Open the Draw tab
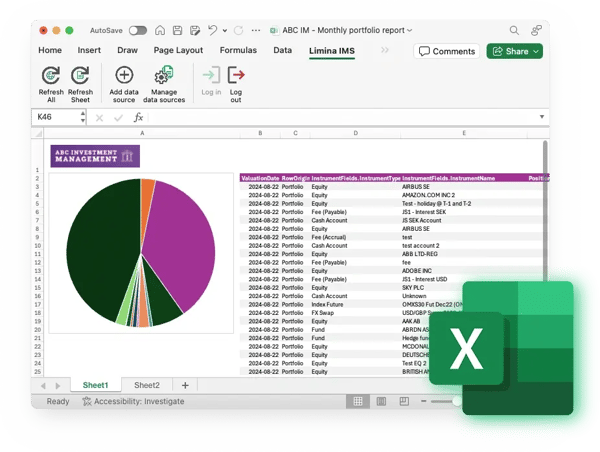The width and height of the screenshot is (600, 452). click(127, 50)
